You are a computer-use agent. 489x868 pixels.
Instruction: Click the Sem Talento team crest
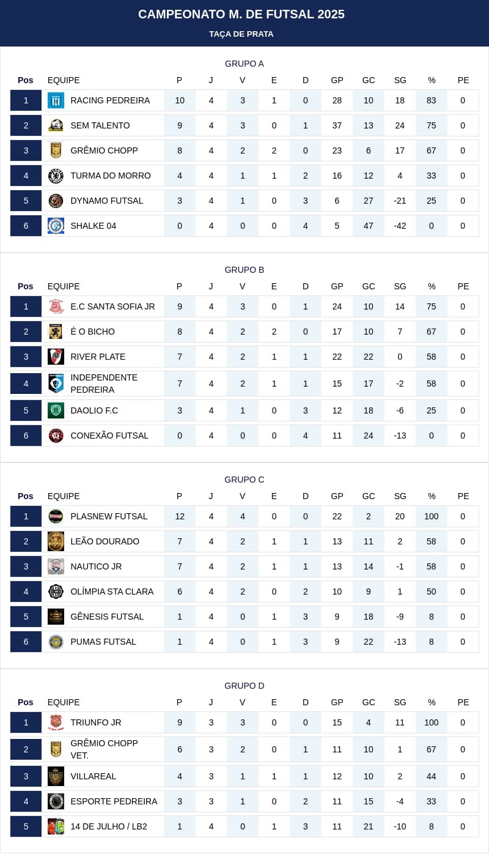[56, 125]
